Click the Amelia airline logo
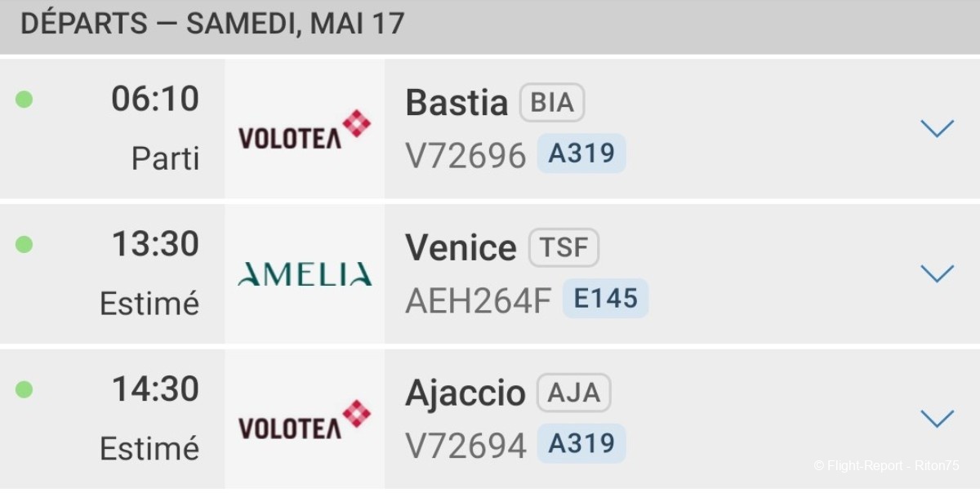Screen dimensions: 980x493 [x=305, y=274]
